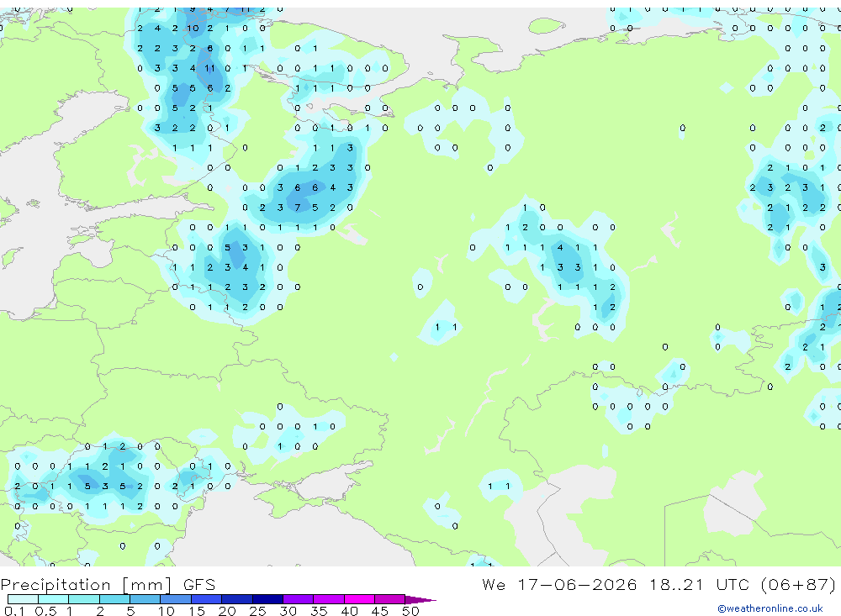This screenshot has width=841, height=616.
Task: Click the '0.1' legend scale label
Action: [x=14, y=611]
